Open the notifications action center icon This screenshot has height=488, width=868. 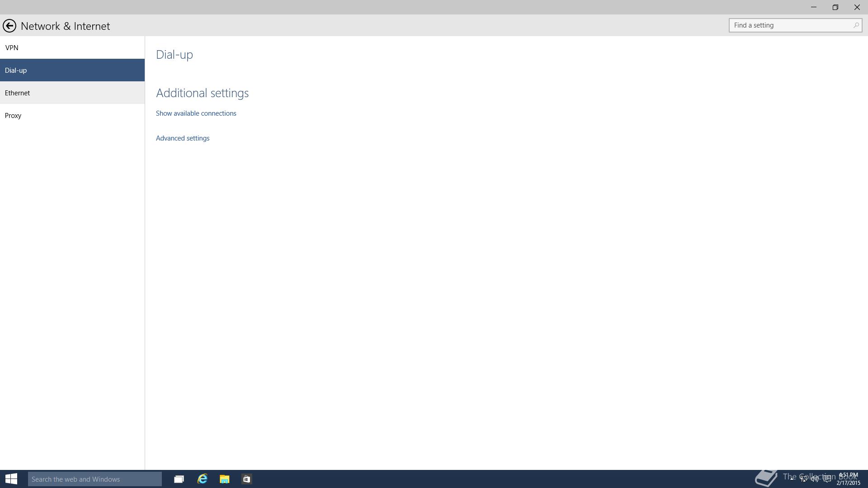pos(827,479)
